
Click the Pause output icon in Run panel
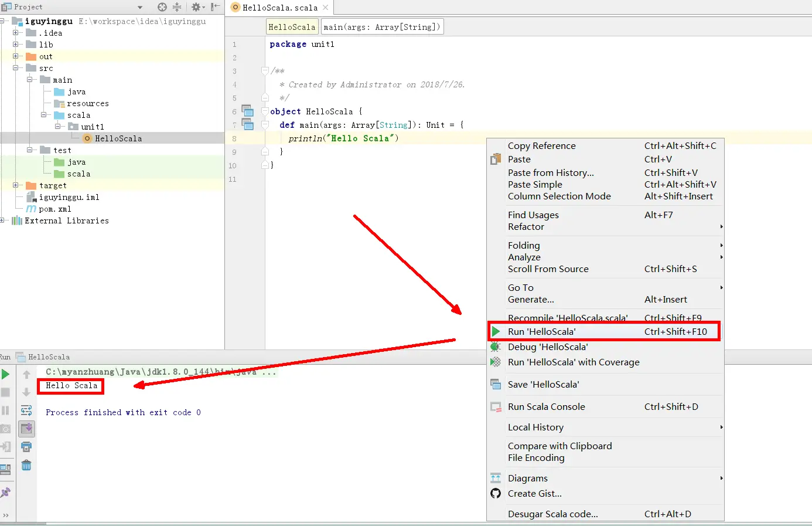click(6, 410)
